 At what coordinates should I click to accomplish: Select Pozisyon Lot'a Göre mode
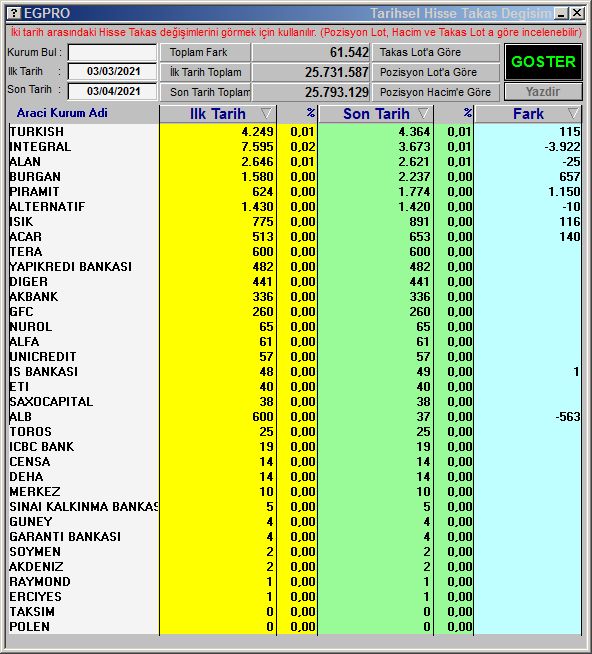[436, 72]
